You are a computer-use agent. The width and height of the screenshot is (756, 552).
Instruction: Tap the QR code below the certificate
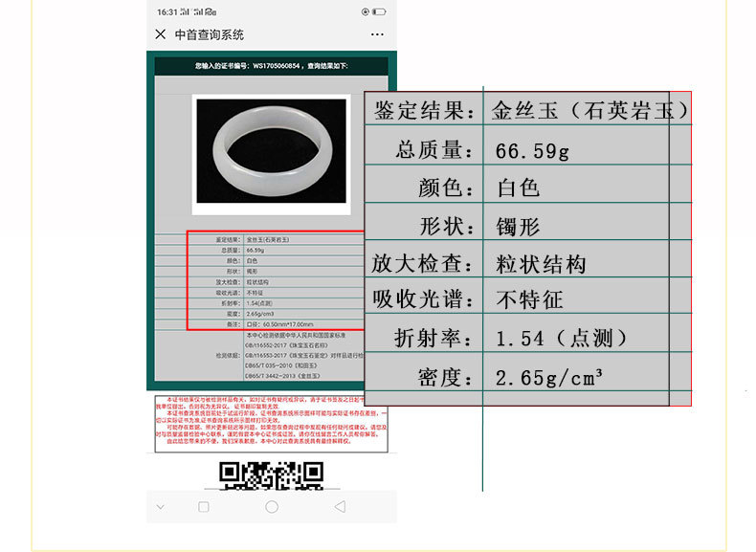tap(272, 475)
